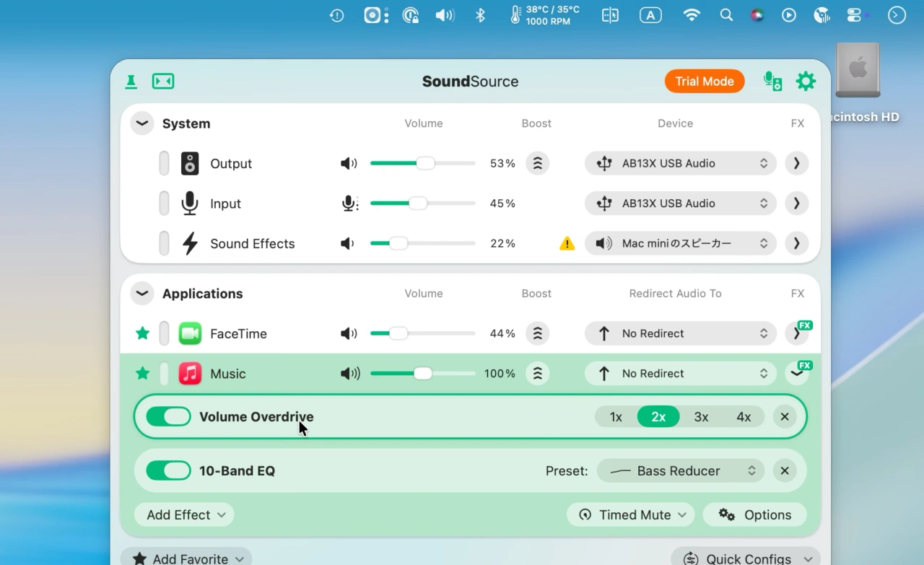
Task: Mute the Input microphone icon
Action: (x=349, y=203)
